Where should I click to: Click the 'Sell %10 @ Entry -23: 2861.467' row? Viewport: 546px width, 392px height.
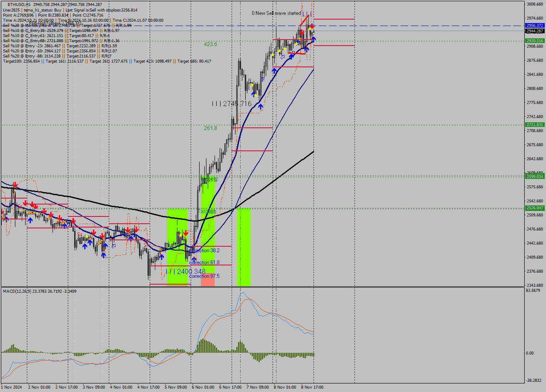[x=60, y=46]
